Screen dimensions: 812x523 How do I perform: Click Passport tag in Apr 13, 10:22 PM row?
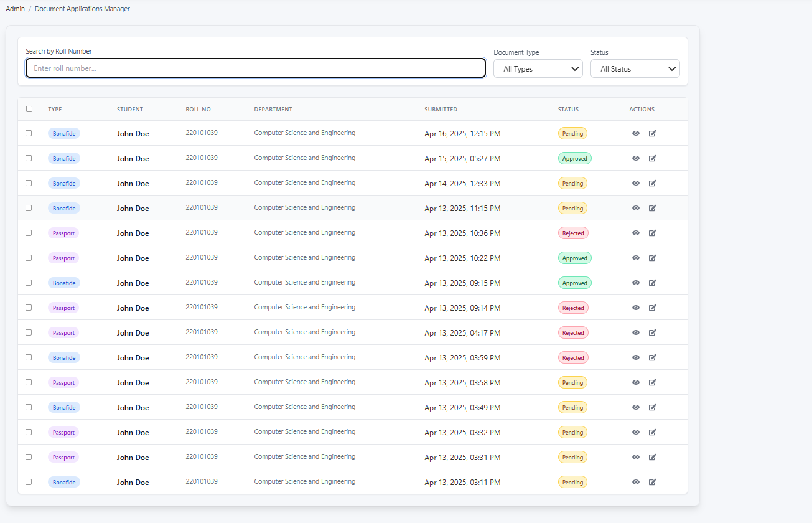pos(63,258)
